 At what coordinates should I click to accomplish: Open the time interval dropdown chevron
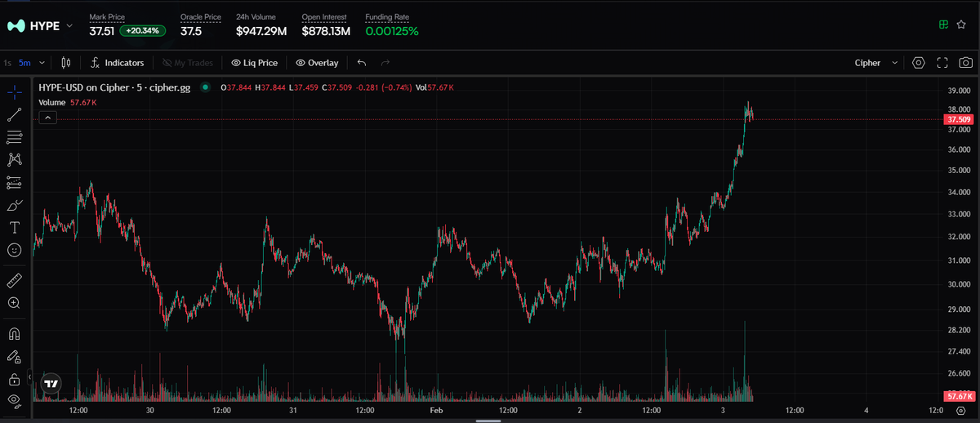42,63
